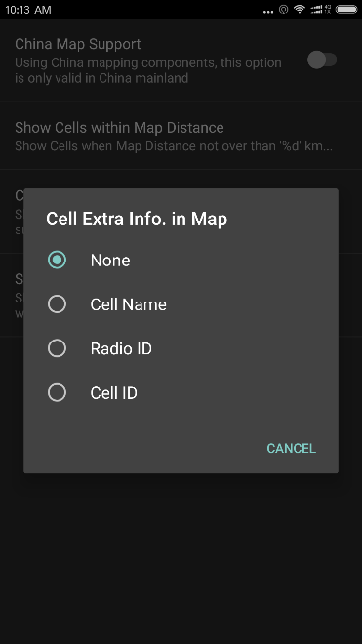Viewport: 362px width, 644px height.
Task: Tap the signal strength icon
Action: click(316, 9)
